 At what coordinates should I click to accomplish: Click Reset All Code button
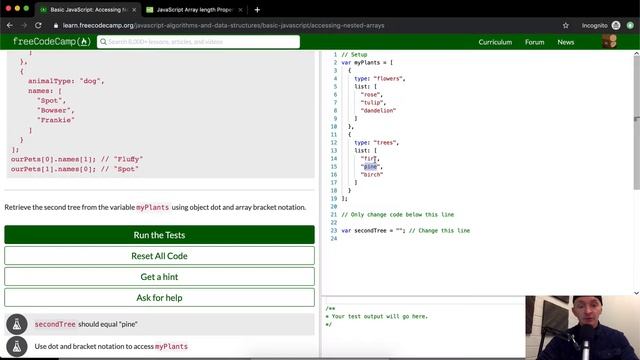tap(159, 256)
